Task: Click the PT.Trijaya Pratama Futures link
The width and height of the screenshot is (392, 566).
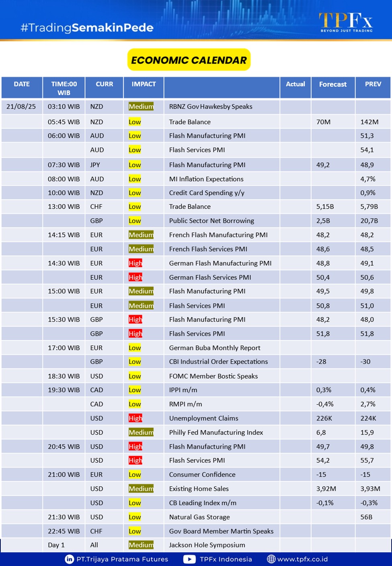Action: (x=122, y=559)
